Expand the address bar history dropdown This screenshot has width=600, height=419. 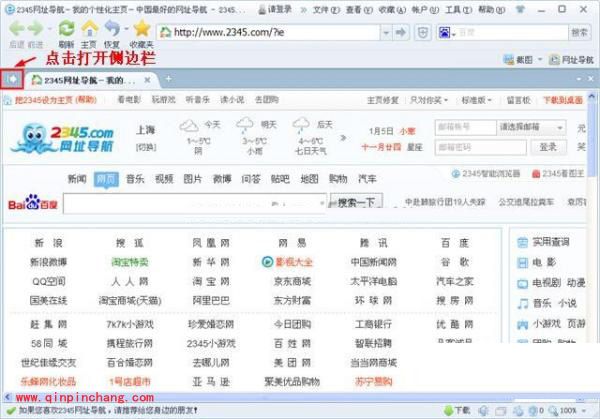(x=386, y=33)
